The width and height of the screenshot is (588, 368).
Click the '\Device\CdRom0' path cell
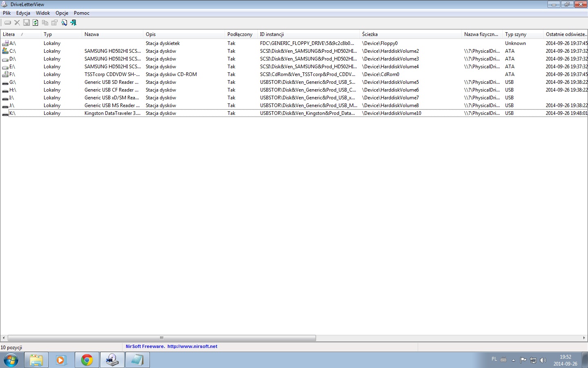pyautogui.click(x=381, y=74)
